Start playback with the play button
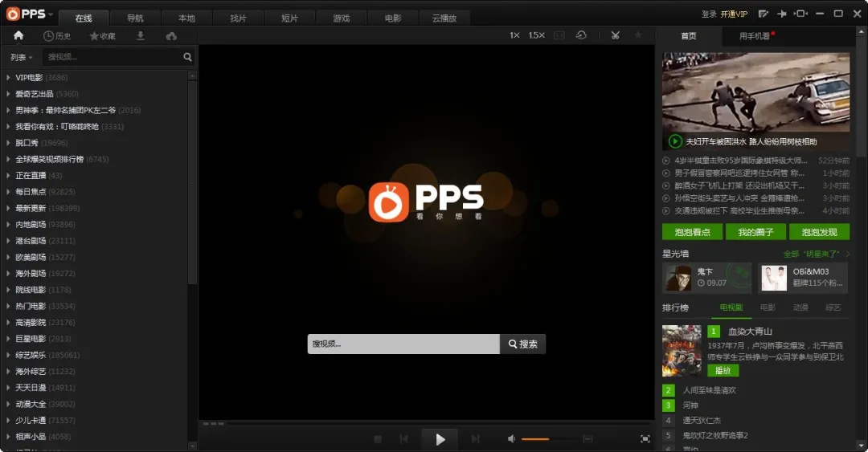Screen dimensions: 868x452 click(x=440, y=439)
